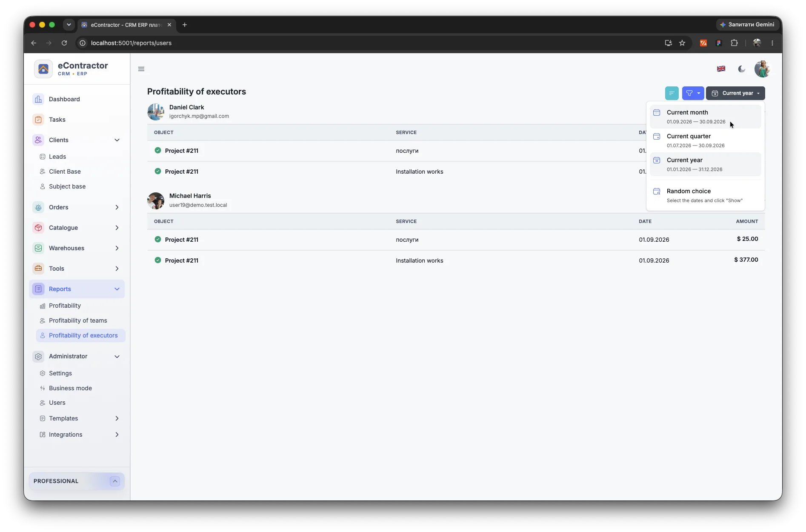Reload the page in browser
The image size is (806, 532).
[x=64, y=43]
